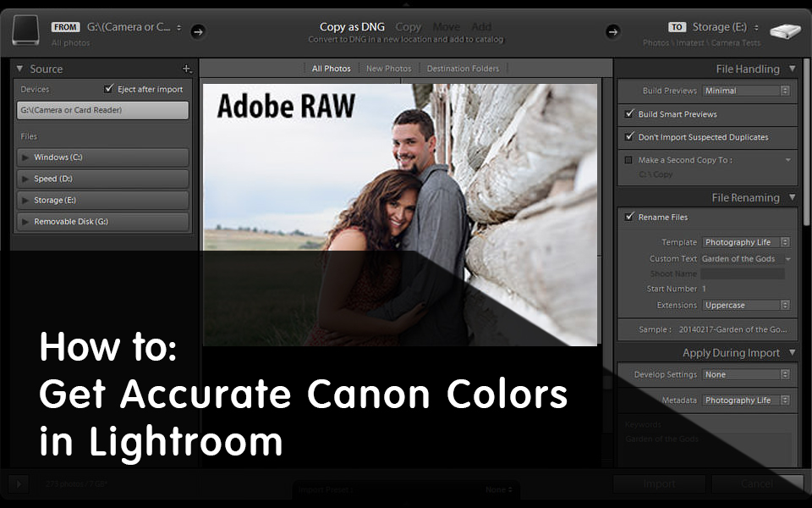Enable Make a Second Copy To

628,159
